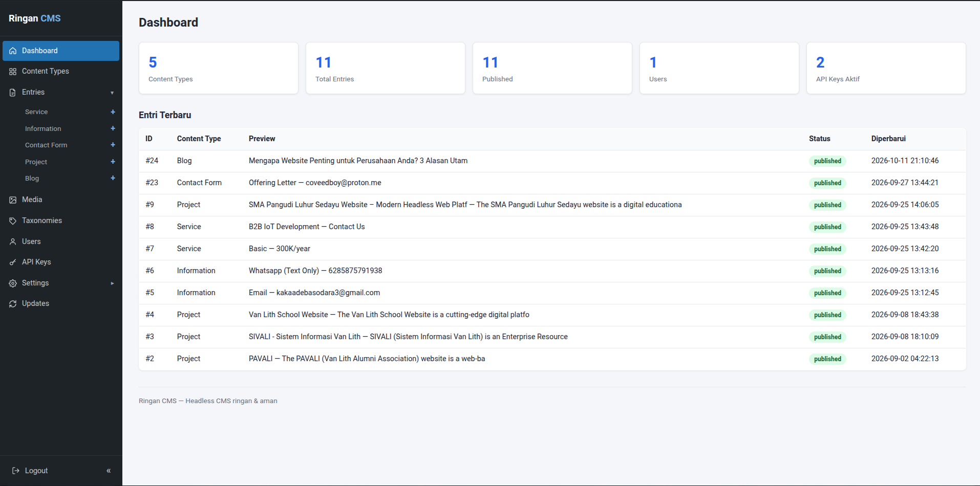Image resolution: width=980 pixels, height=486 pixels.
Task: Open the Media menu item
Action: tap(61, 200)
